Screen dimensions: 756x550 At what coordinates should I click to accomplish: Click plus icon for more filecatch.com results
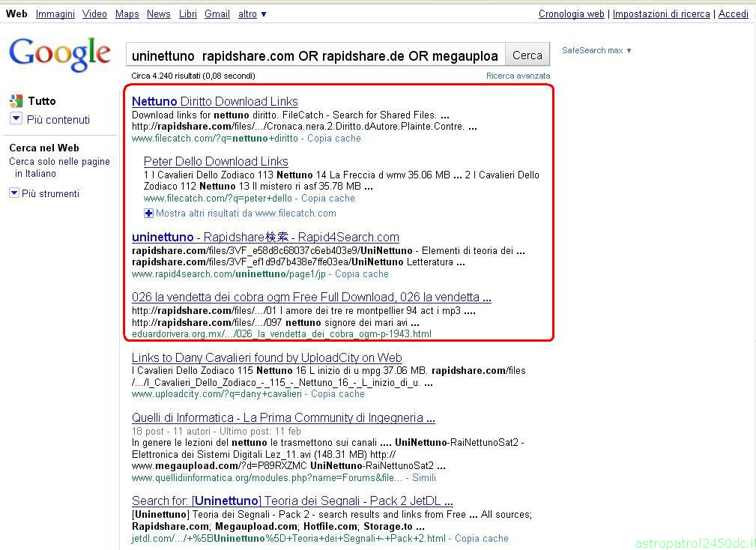[x=148, y=213]
